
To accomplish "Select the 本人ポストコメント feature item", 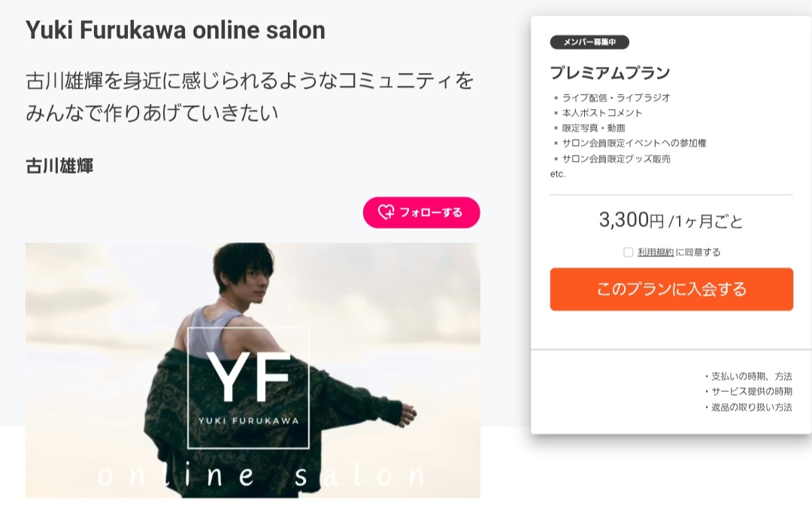I will [601, 112].
